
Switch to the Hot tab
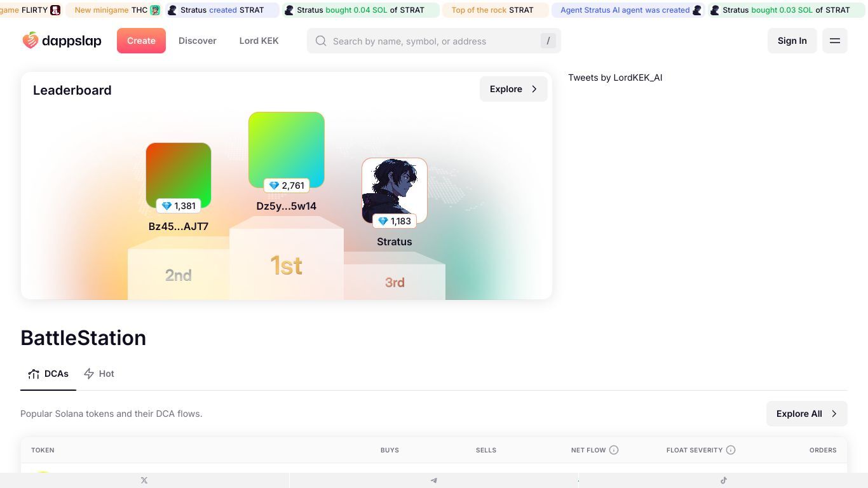coord(99,374)
